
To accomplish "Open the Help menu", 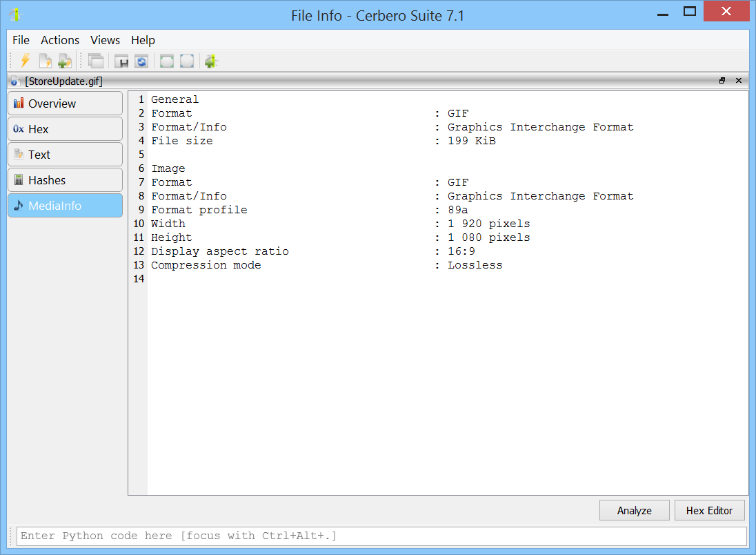I will [143, 40].
